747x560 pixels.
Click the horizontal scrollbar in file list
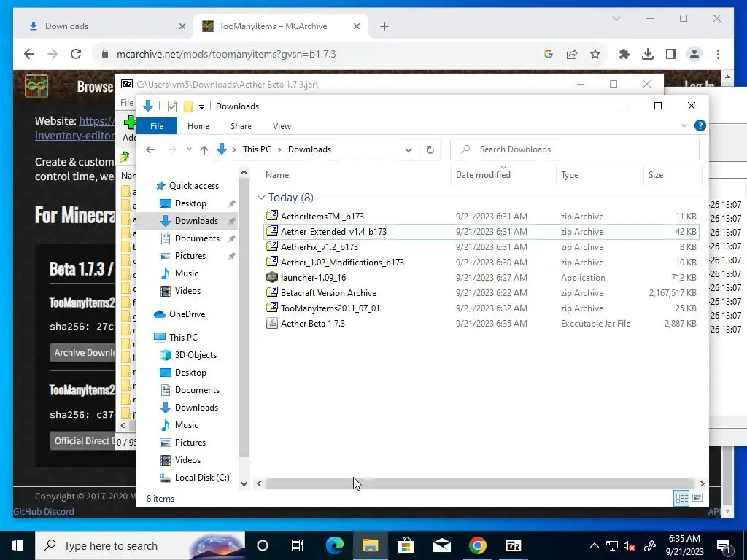[x=480, y=484]
